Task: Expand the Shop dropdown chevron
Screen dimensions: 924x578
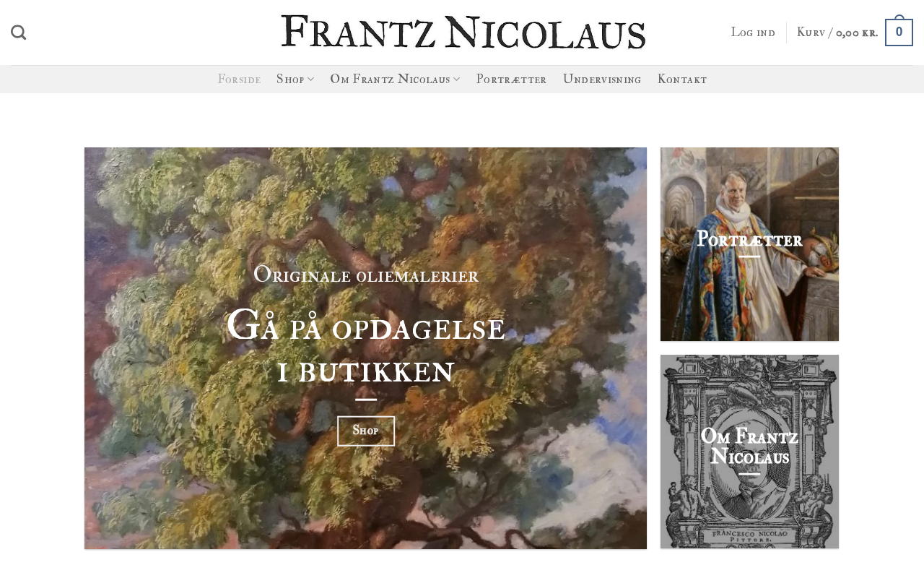Action: click(x=311, y=79)
